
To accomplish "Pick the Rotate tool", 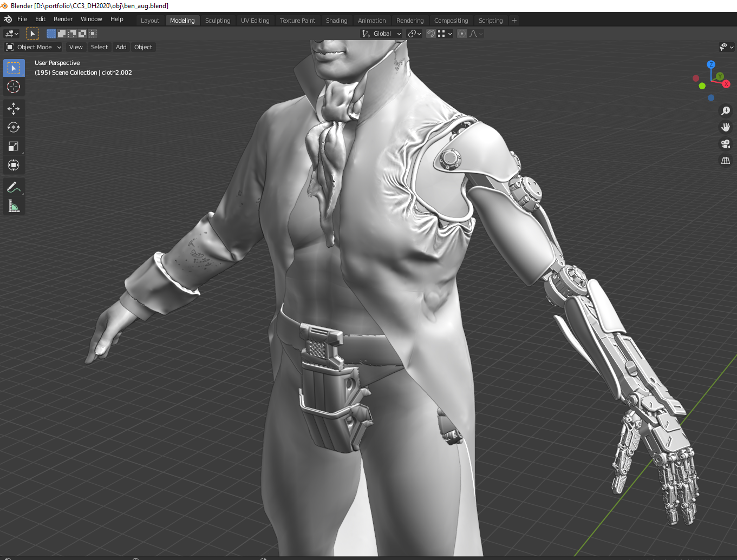I will click(x=14, y=128).
